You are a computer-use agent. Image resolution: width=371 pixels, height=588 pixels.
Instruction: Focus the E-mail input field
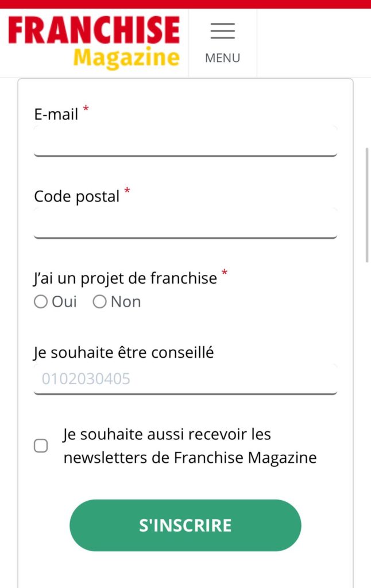click(x=185, y=141)
